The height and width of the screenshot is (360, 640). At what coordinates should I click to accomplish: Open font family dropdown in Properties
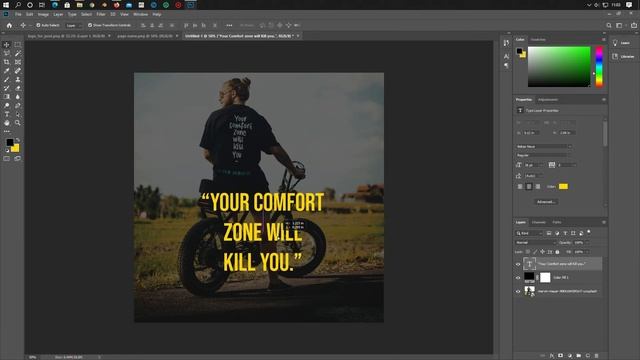click(x=544, y=147)
